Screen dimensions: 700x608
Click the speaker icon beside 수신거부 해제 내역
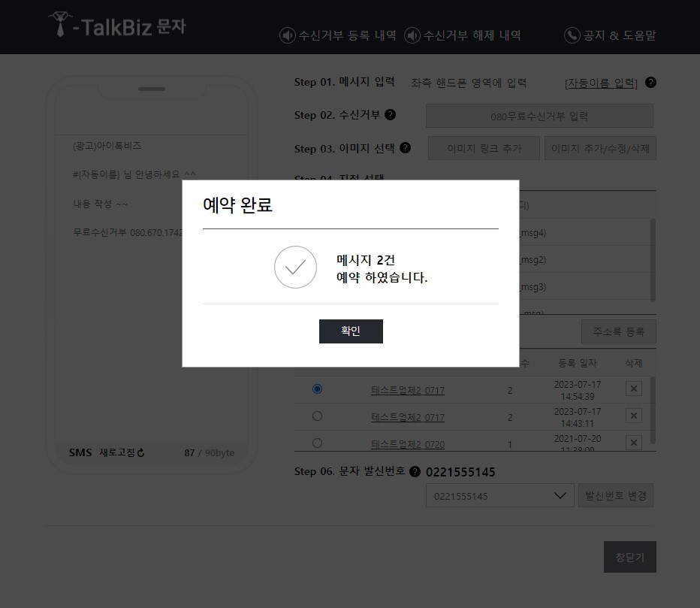click(411, 35)
